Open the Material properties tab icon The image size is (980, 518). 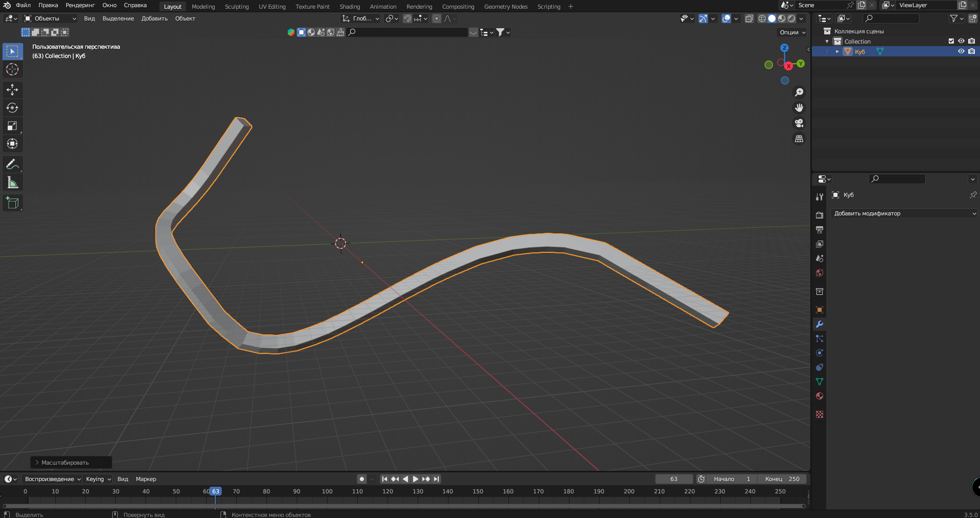click(819, 396)
